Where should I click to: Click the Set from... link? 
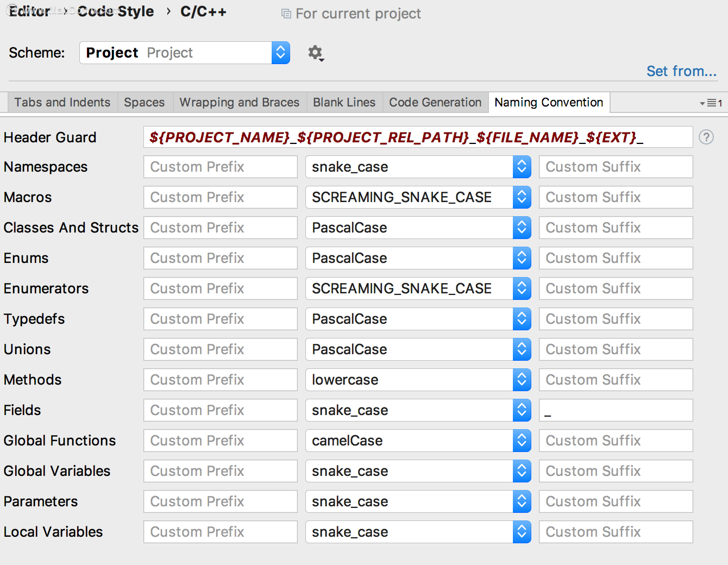681,71
